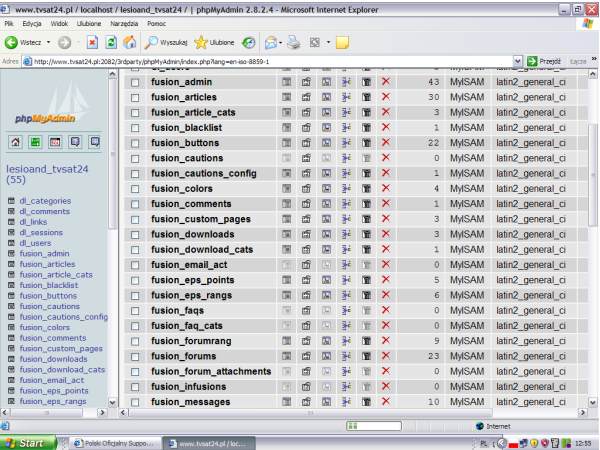Screen dimensions: 600x450
Task: Open the Narzędzia menu
Action: 124,24
